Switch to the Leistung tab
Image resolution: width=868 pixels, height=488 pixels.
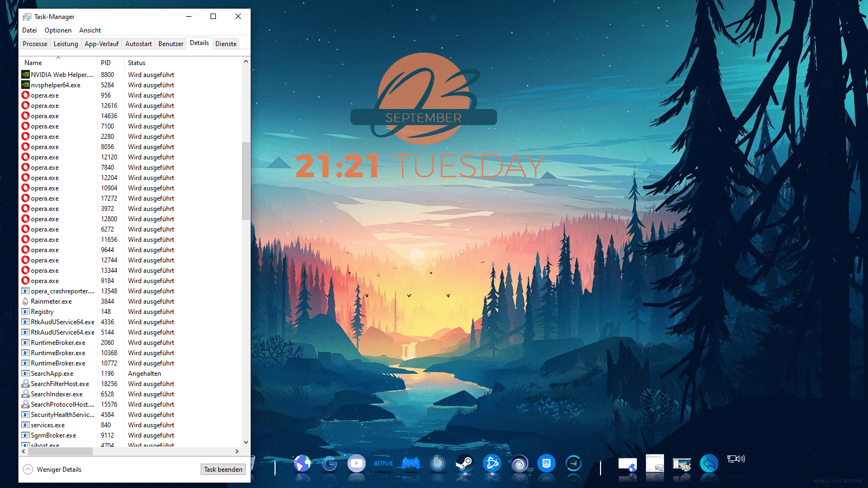click(x=66, y=44)
